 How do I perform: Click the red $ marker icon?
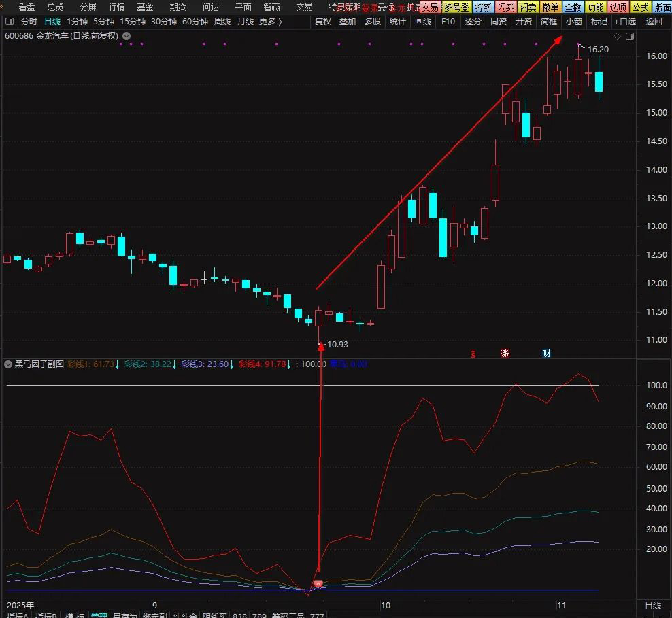pyautogui.click(x=473, y=353)
